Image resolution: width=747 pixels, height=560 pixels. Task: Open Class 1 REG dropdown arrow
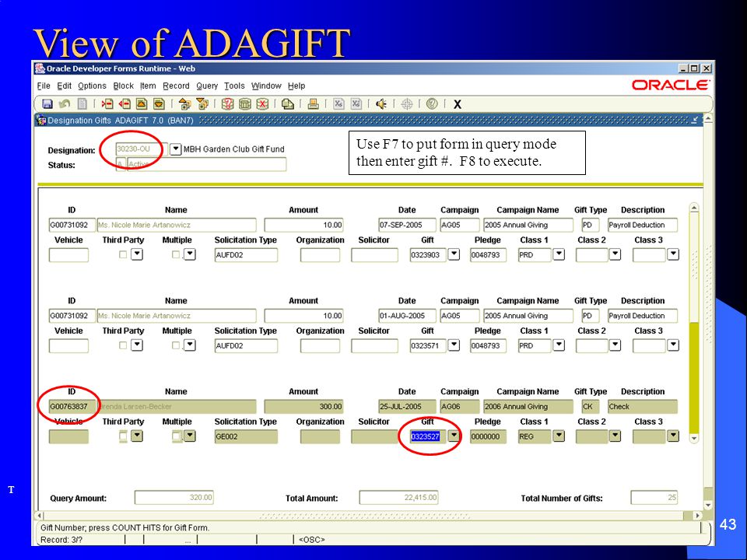[559, 436]
